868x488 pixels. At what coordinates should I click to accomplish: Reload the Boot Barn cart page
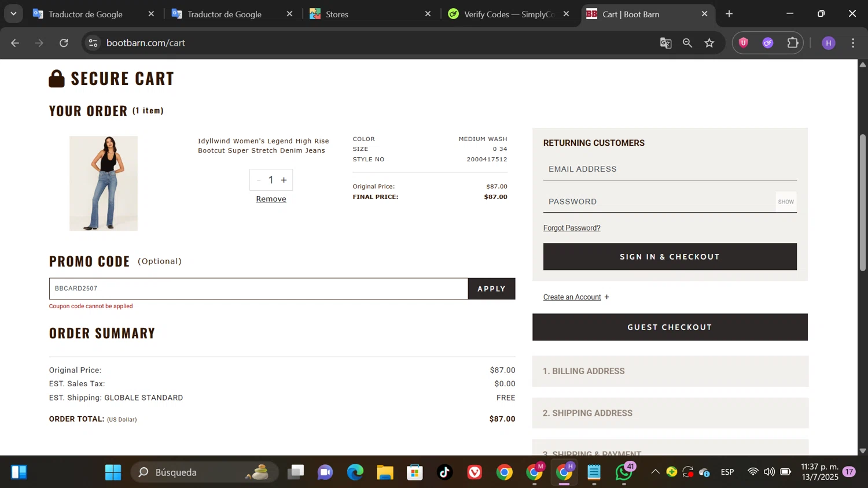click(x=64, y=43)
